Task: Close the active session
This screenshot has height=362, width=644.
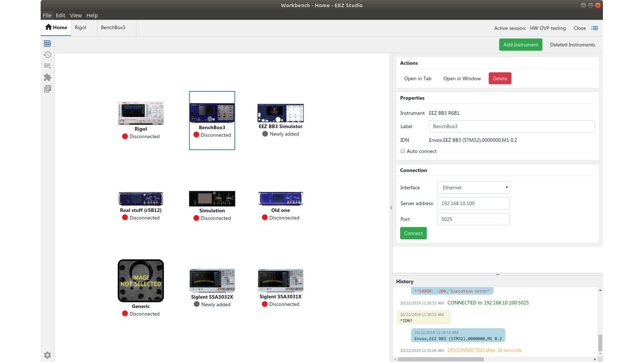Action: pyautogui.click(x=580, y=28)
